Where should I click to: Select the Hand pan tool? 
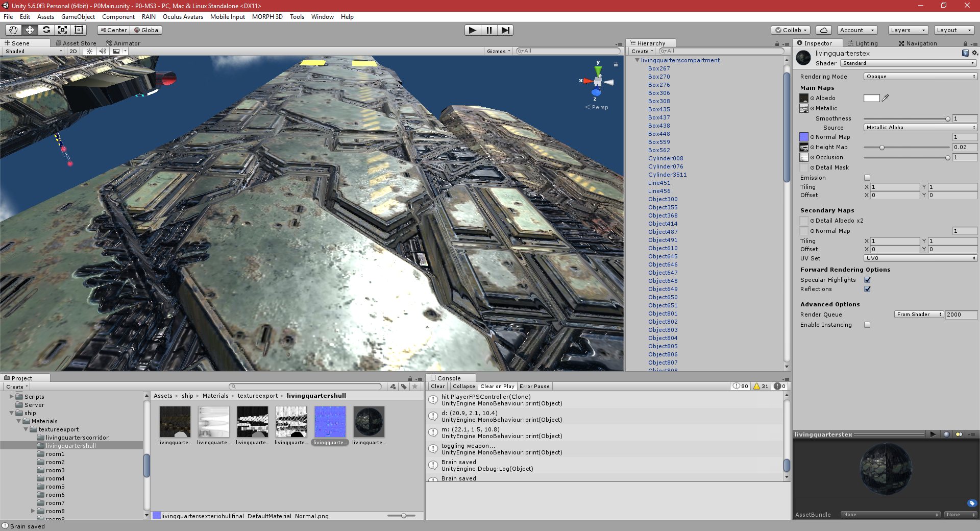[13, 30]
